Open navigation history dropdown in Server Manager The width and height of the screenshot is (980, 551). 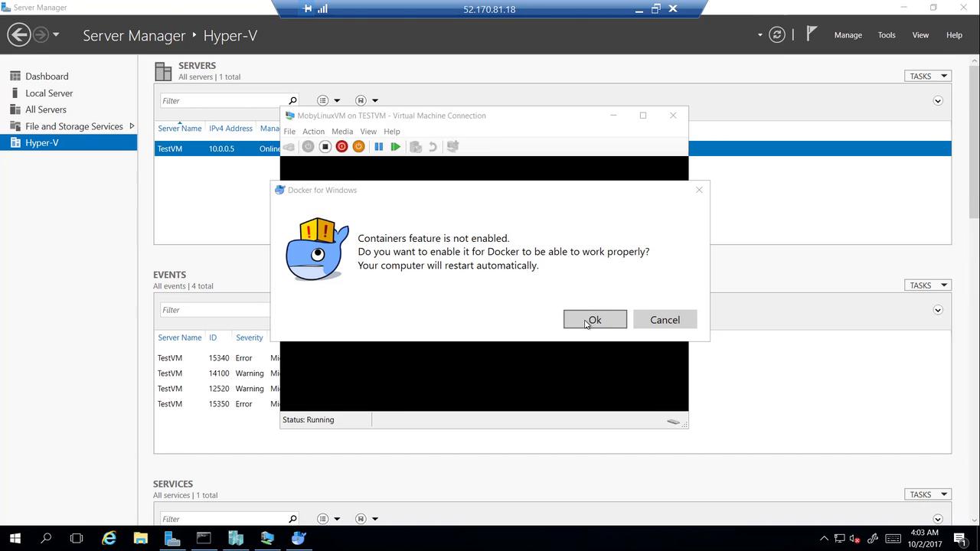56,34
